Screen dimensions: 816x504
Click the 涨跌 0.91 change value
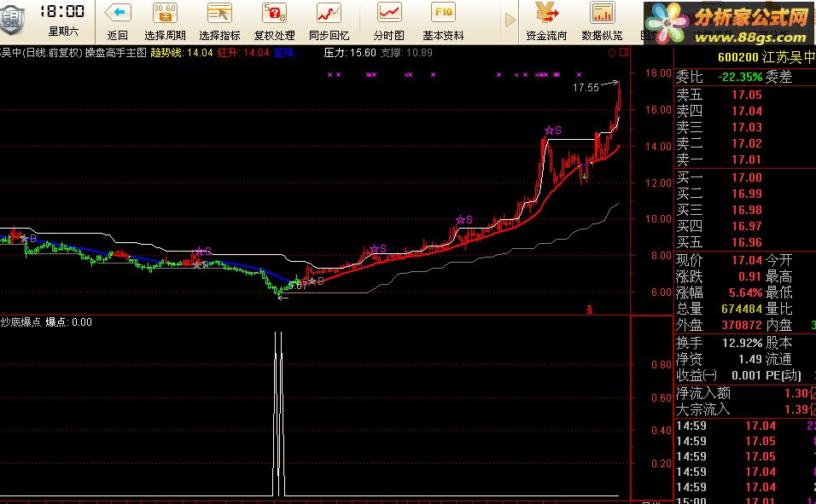coord(749,276)
